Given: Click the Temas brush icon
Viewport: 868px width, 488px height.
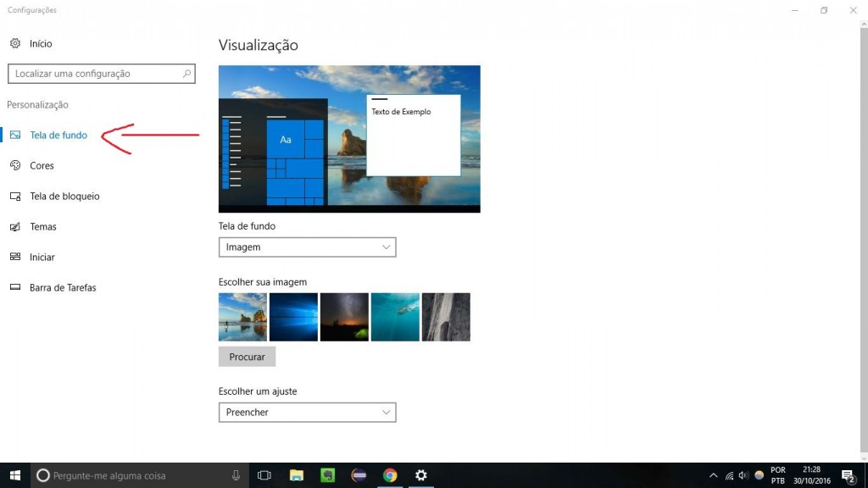Looking at the screenshot, I should click(x=15, y=226).
